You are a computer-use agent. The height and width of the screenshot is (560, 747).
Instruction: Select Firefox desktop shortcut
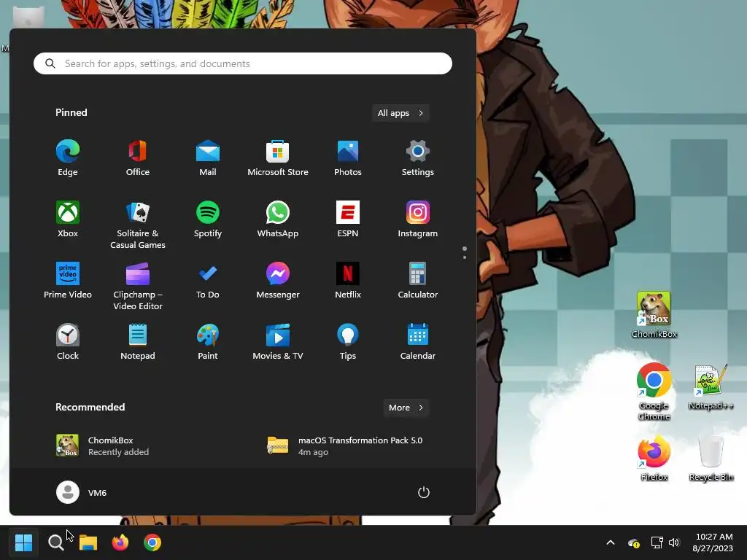click(x=654, y=459)
